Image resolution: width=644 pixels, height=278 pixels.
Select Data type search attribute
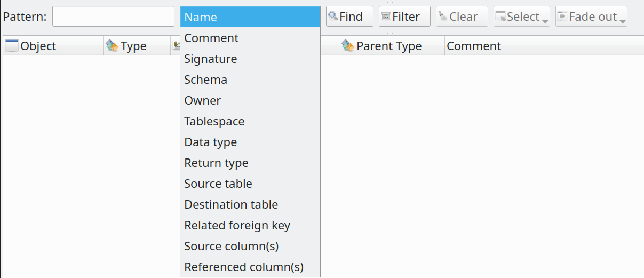tap(250, 142)
